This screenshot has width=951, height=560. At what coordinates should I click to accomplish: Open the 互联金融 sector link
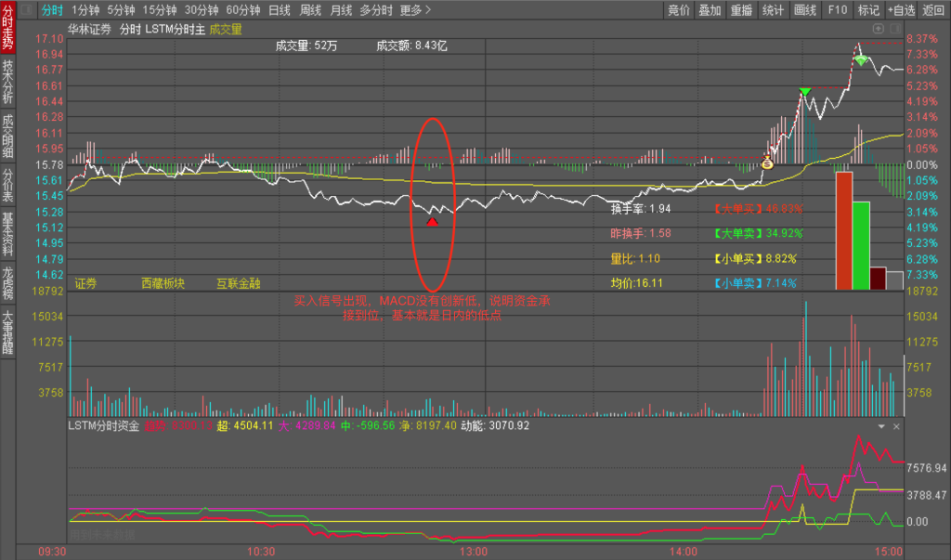(239, 283)
